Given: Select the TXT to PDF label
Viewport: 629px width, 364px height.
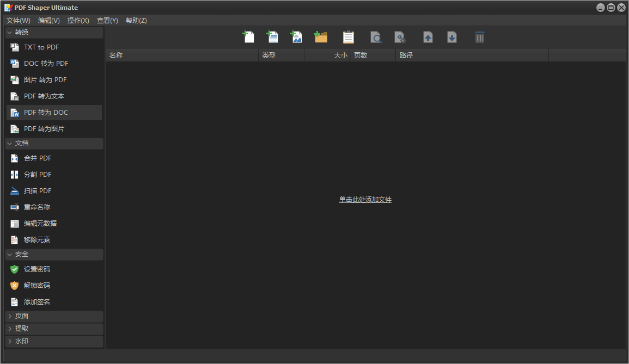Looking at the screenshot, I should [x=41, y=47].
